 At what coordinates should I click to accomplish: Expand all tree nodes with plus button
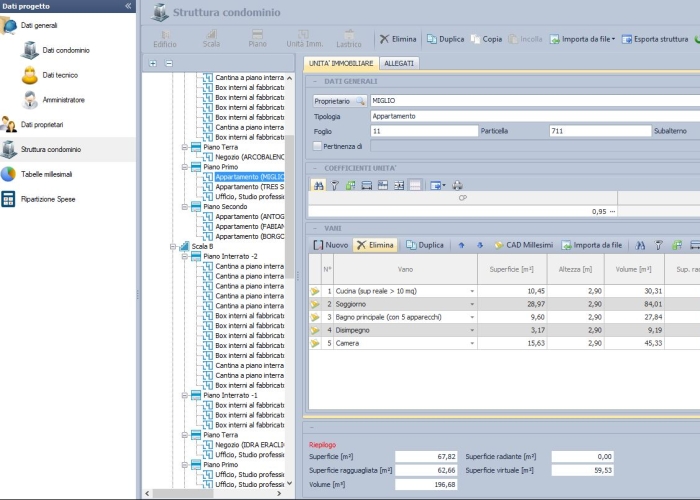[x=153, y=63]
